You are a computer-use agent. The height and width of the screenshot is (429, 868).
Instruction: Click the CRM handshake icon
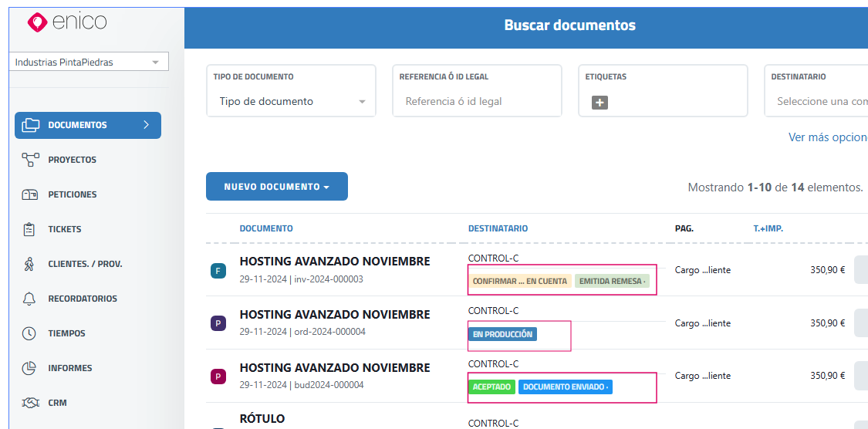coord(30,403)
